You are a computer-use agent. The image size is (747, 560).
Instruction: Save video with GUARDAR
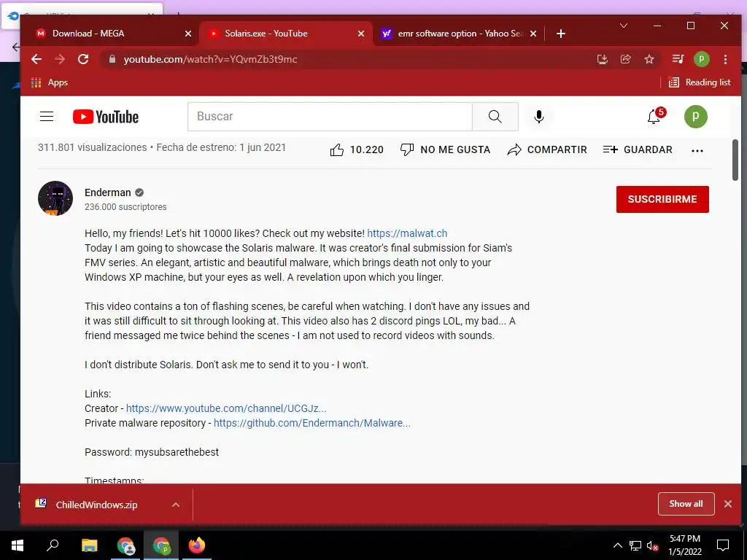[x=638, y=149]
